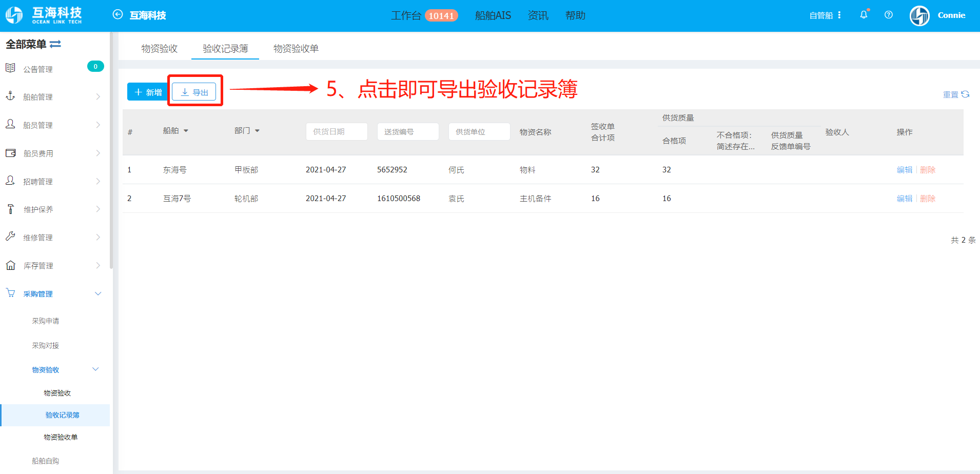Switch to the 物资验收单 tab
Screen dimensions: 980x474
tap(296, 48)
